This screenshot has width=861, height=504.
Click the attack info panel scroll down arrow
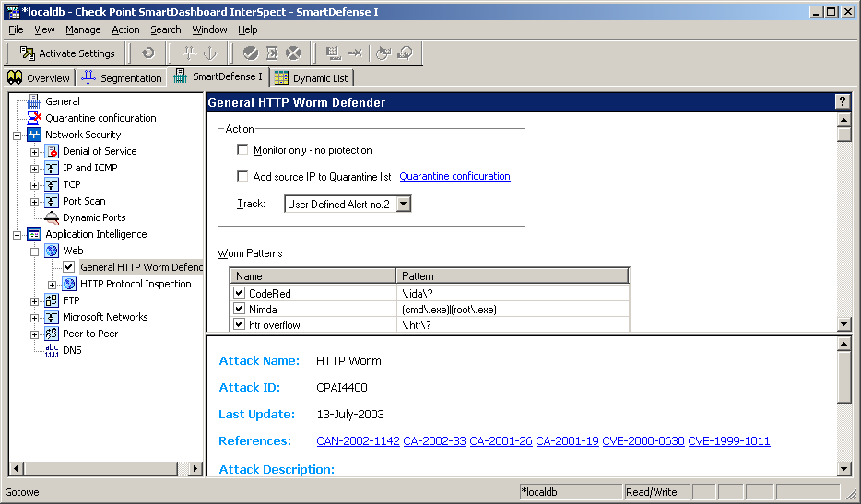tap(844, 468)
